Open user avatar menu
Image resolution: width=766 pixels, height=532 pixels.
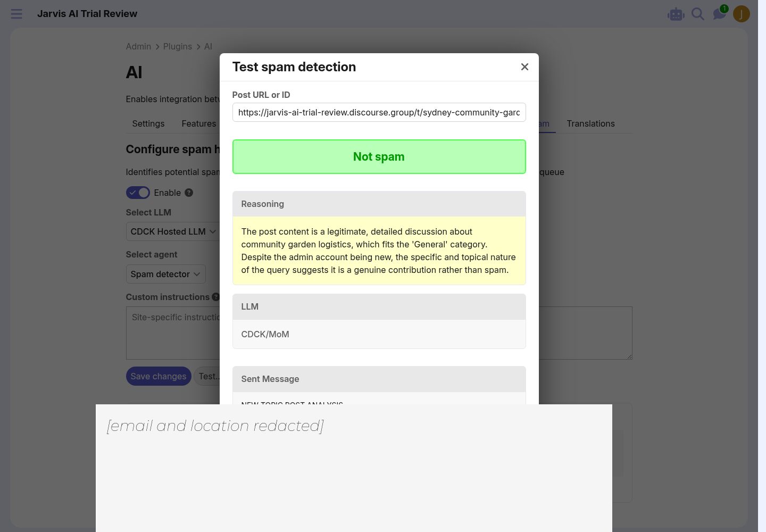(x=741, y=14)
